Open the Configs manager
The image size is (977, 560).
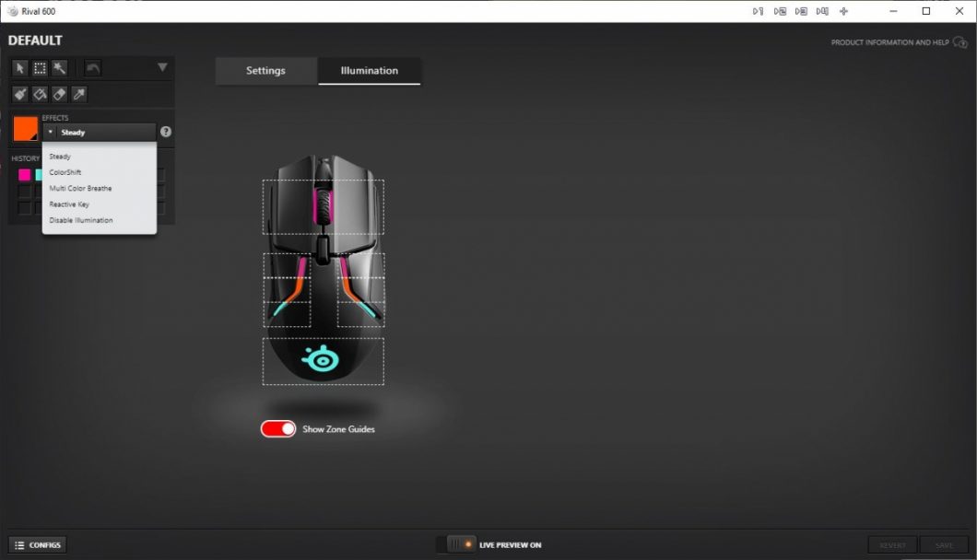click(36, 544)
